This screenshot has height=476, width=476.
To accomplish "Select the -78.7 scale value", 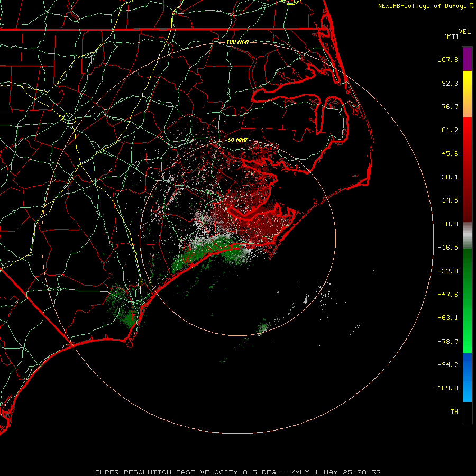I will [448, 342].
